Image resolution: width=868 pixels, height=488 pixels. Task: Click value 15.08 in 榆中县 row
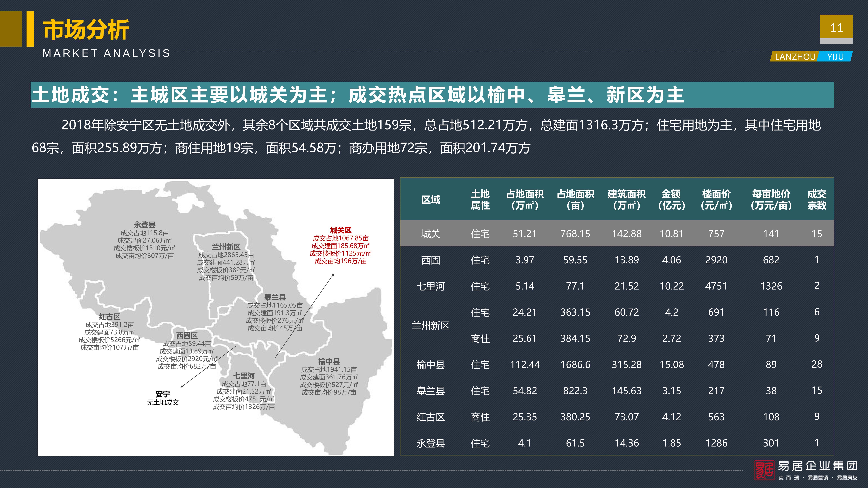(672, 365)
